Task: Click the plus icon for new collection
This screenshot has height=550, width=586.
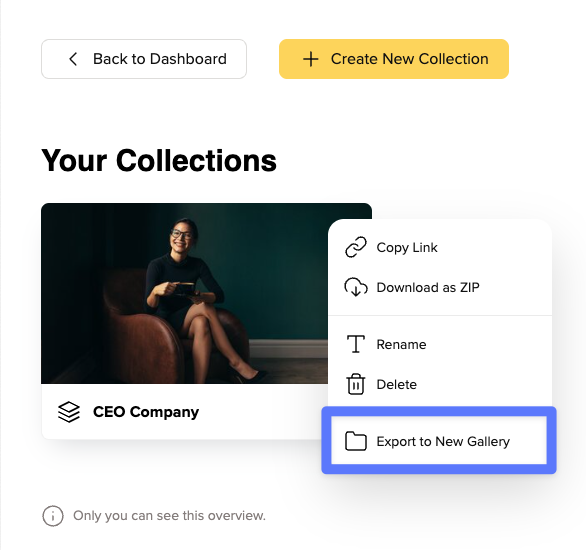Action: (x=311, y=59)
